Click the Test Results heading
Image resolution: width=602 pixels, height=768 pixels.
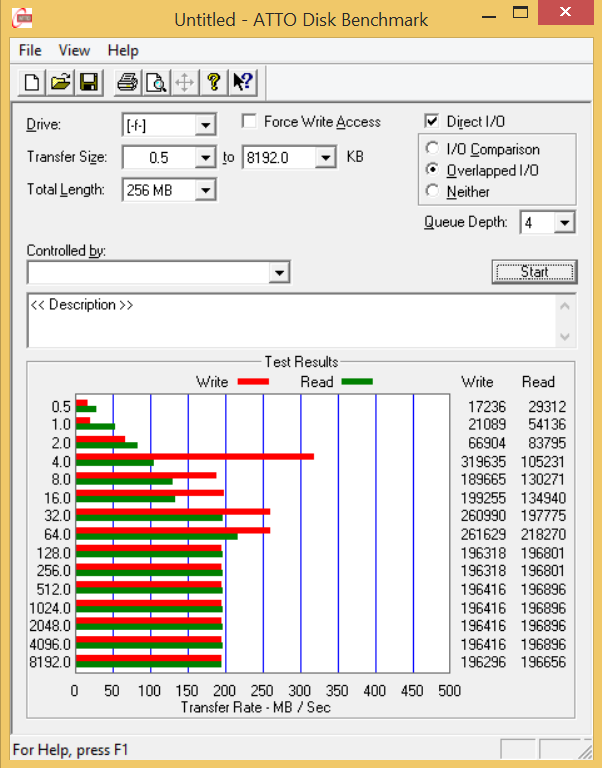[x=301, y=361]
